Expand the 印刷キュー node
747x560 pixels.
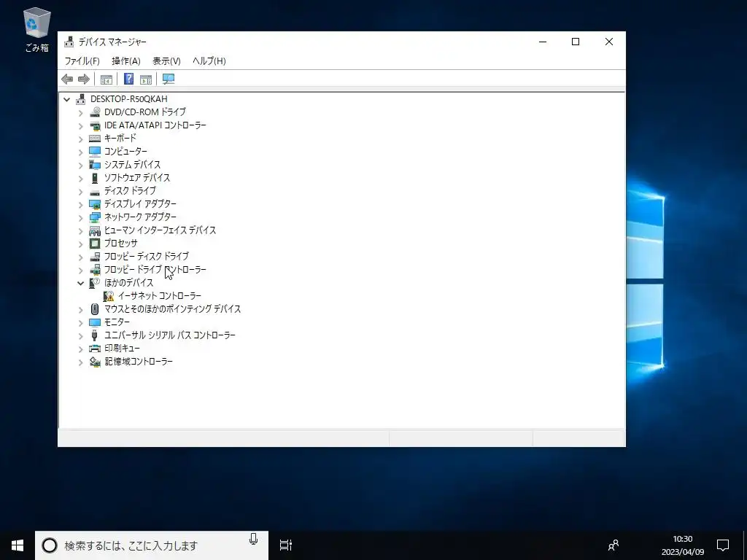point(80,349)
